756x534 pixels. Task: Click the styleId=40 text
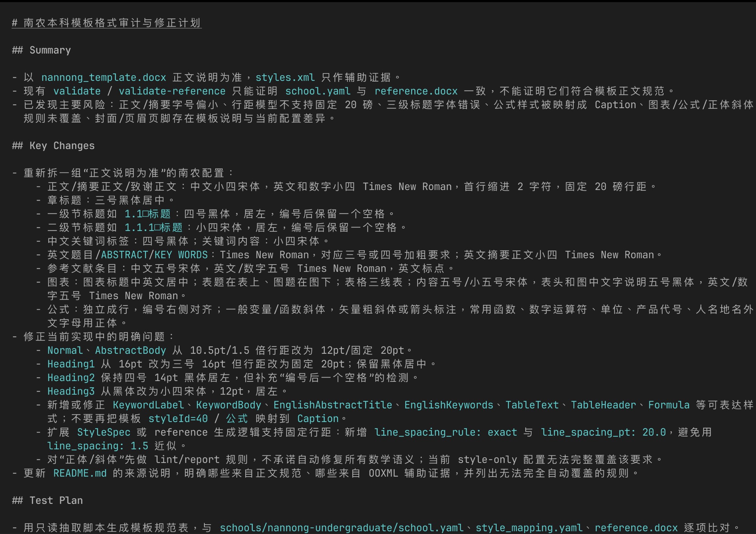click(x=178, y=418)
